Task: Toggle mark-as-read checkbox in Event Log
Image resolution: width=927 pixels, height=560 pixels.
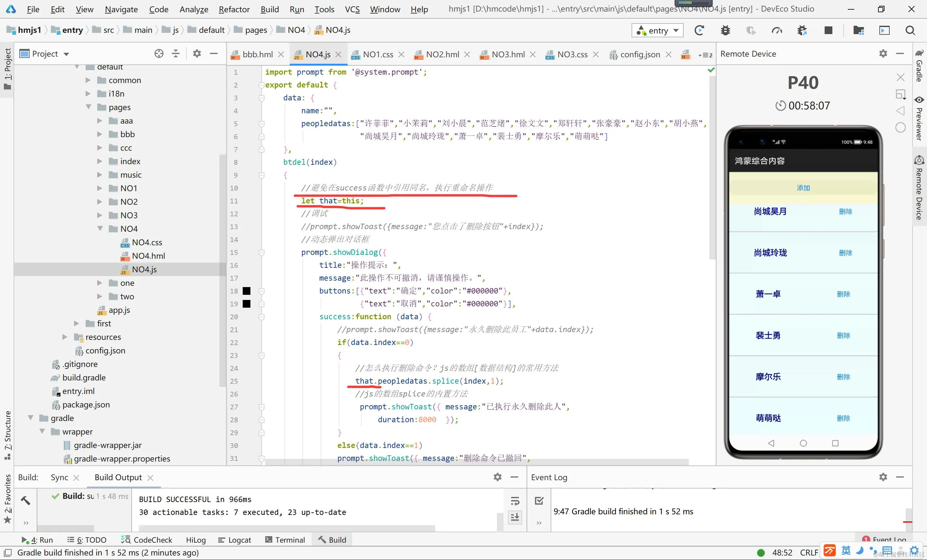Action: click(539, 500)
